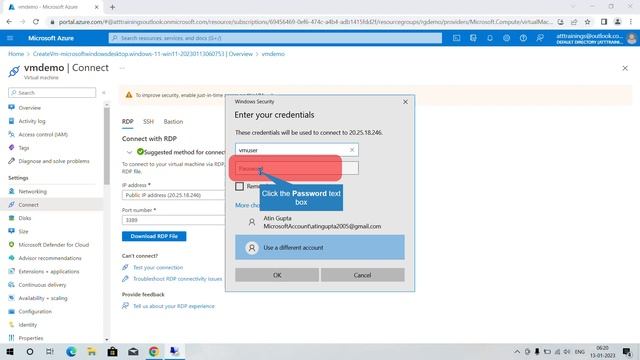Open Size in the sidebar

click(23, 231)
